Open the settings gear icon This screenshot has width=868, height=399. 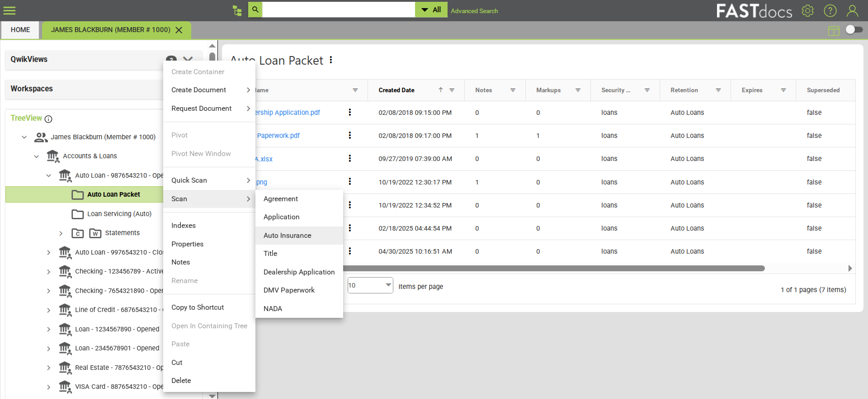click(807, 11)
